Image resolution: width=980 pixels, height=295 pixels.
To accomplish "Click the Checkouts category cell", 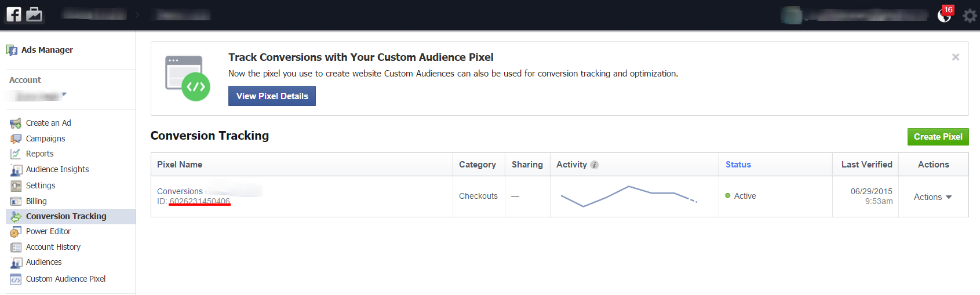I will coord(479,196).
